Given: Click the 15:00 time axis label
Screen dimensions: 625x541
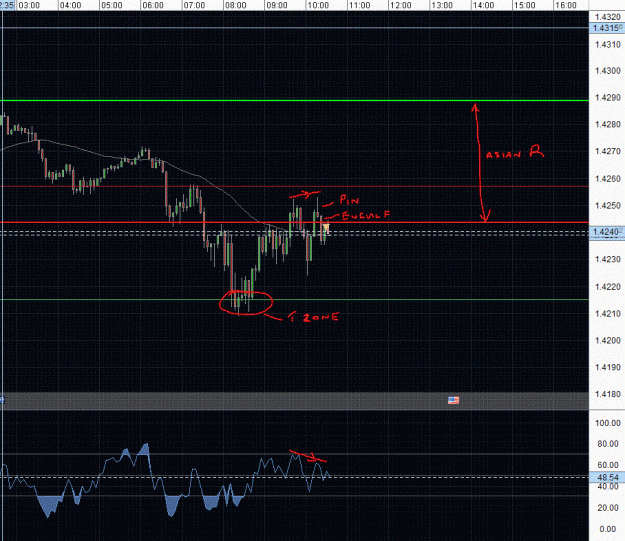Looking at the screenshot, I should 525,5.
